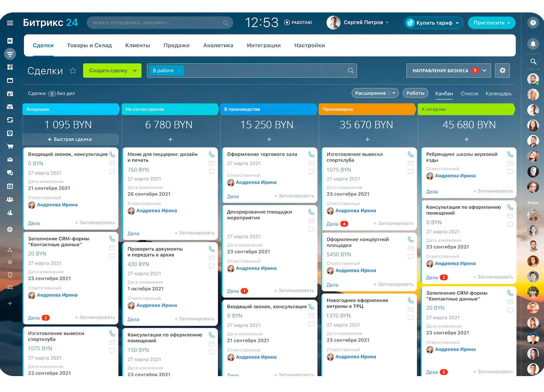Viewport: 544px width, 392px height.
Task: Open the messenger chat icon in the sidebar
Action: pos(10,173)
